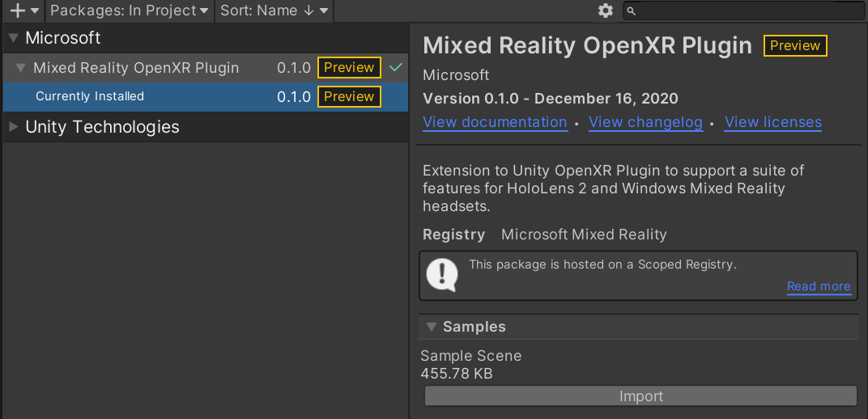Select the Currently Installed version row
Image resolution: width=868 pixels, height=419 pixels.
coord(206,97)
